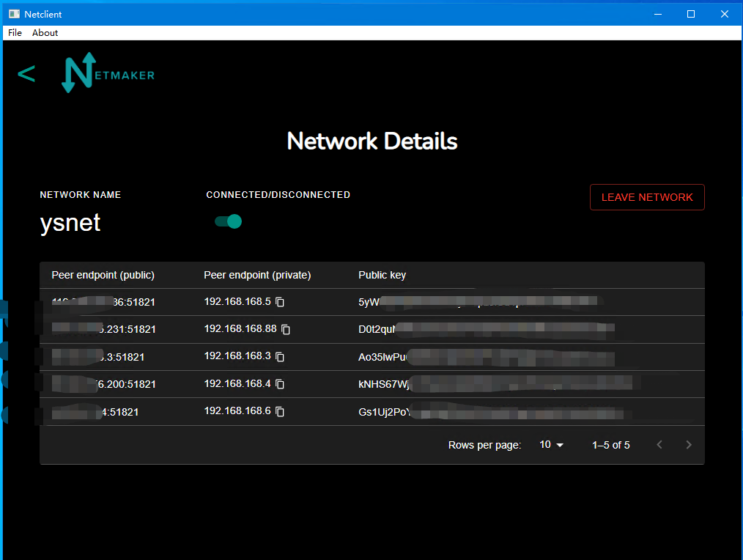Screen dimensions: 743x560
Task: Open the About menu
Action: click(x=45, y=32)
